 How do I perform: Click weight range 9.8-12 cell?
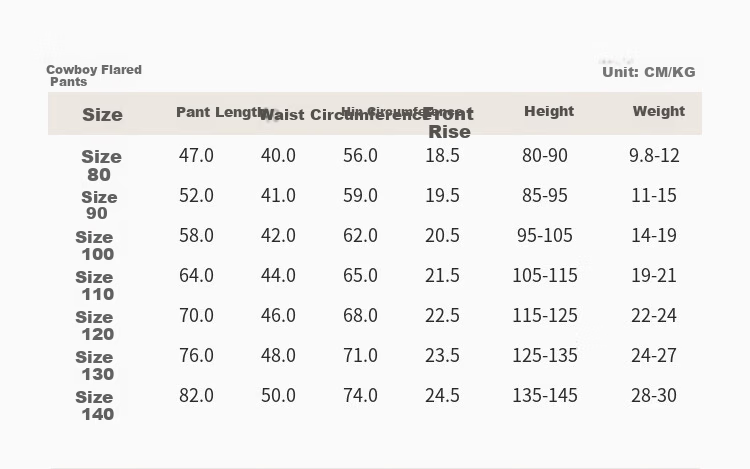click(x=654, y=155)
